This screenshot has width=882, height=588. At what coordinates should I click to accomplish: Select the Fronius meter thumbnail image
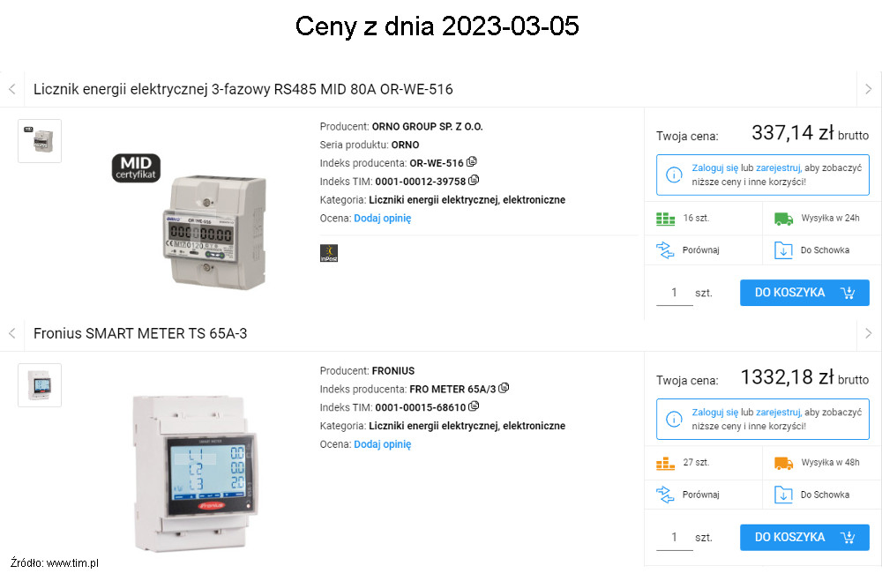tap(40, 385)
